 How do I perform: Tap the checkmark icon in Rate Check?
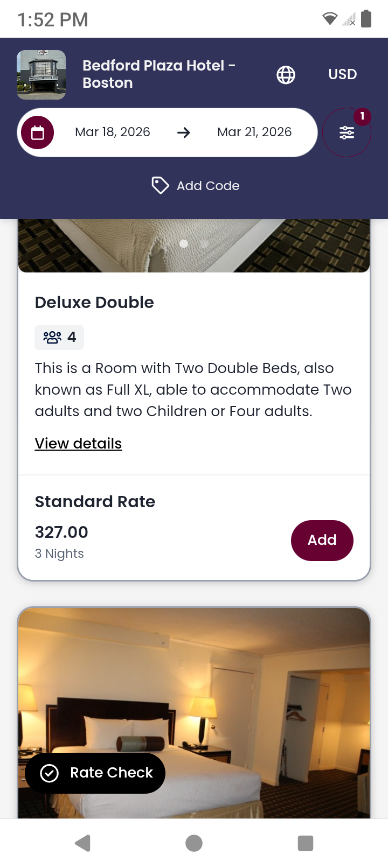click(x=50, y=773)
